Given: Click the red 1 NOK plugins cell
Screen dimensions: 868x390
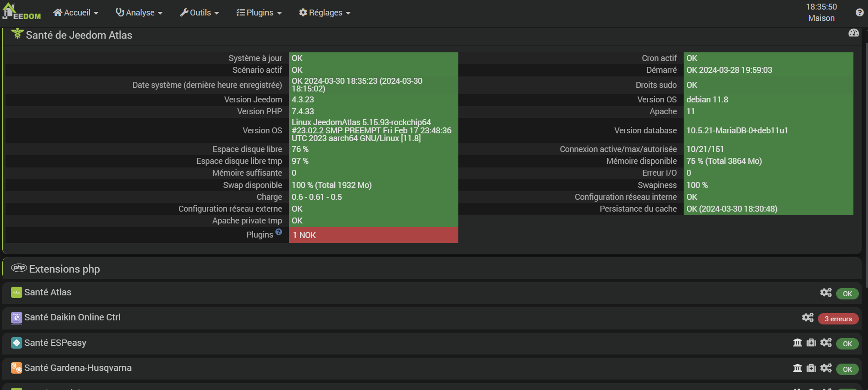Looking at the screenshot, I should coord(373,235).
